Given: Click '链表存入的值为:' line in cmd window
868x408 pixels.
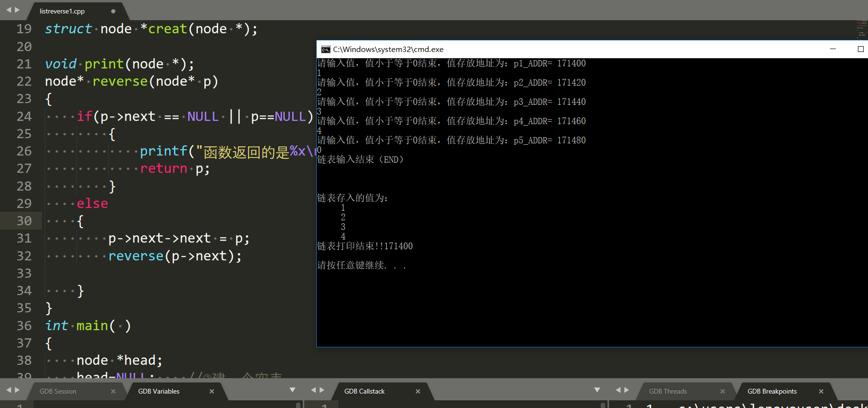Looking at the screenshot, I should tap(352, 198).
